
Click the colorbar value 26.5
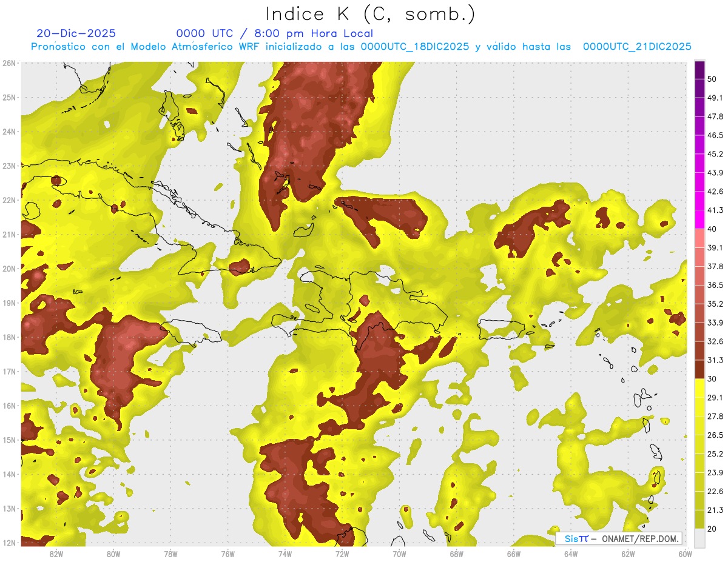pos(715,435)
